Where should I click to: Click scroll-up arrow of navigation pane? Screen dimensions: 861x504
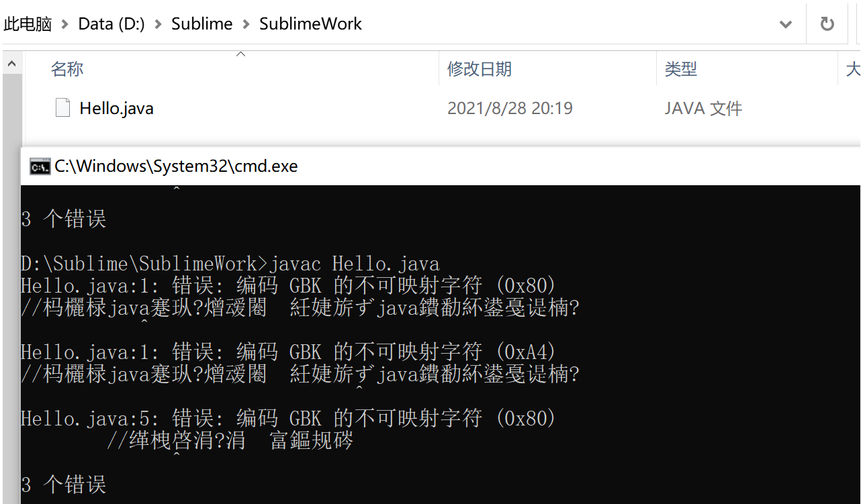tap(12, 65)
